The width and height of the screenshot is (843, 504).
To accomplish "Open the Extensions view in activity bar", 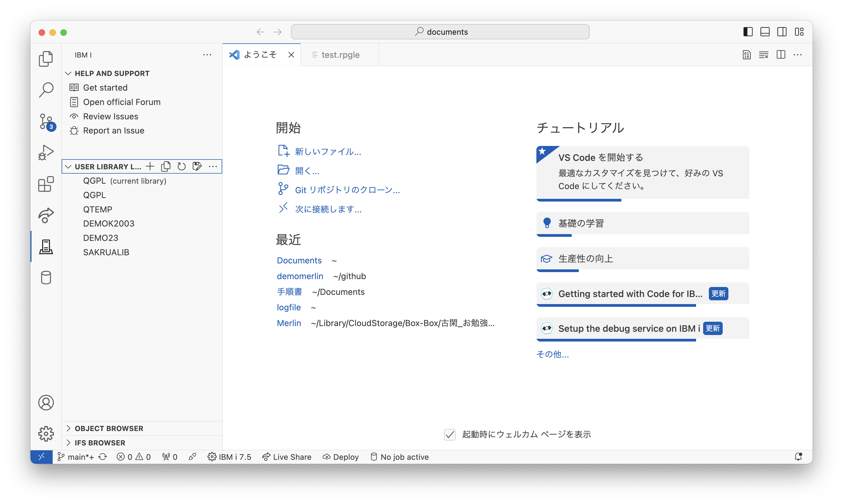I will (x=46, y=184).
